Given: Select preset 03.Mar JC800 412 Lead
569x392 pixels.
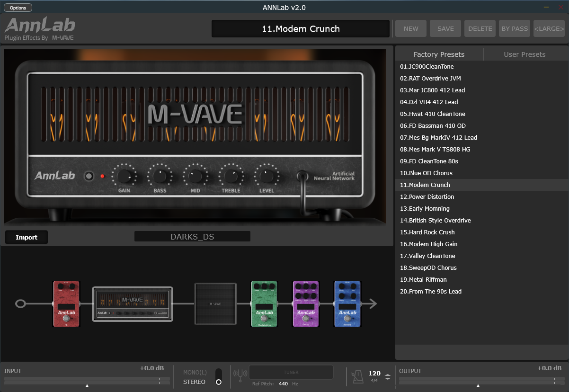Looking at the screenshot, I should point(481,90).
